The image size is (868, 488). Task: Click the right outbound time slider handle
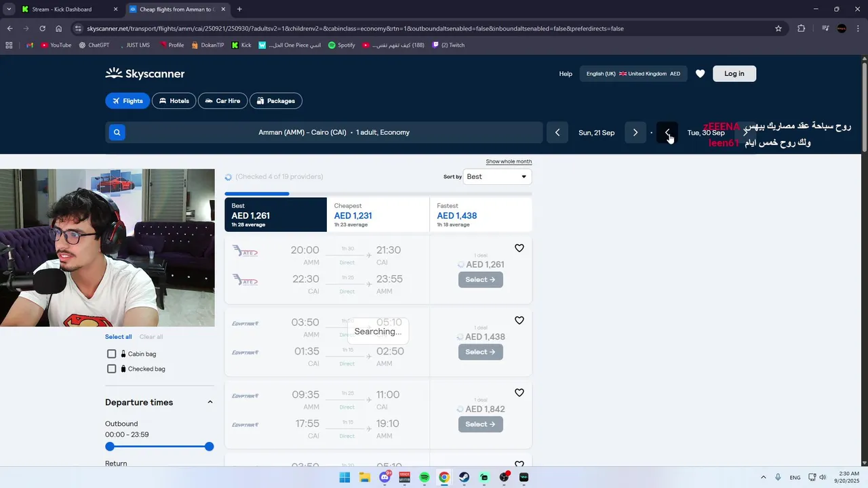210,447
